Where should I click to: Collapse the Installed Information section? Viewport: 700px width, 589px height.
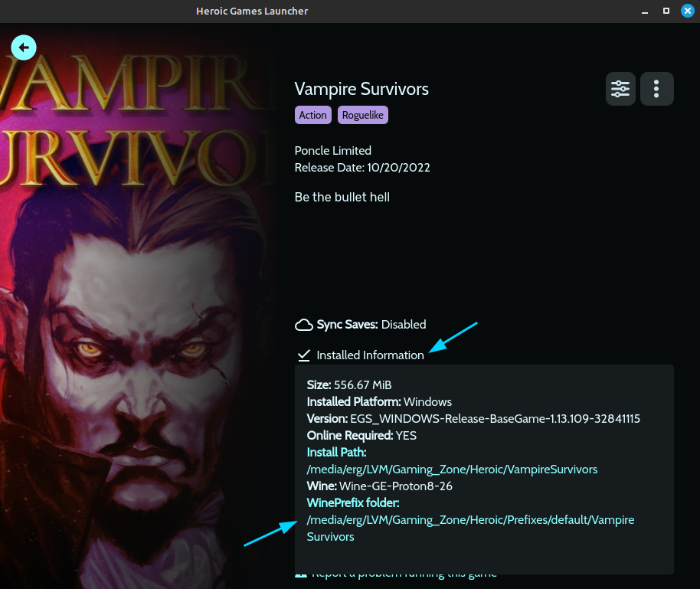370,355
